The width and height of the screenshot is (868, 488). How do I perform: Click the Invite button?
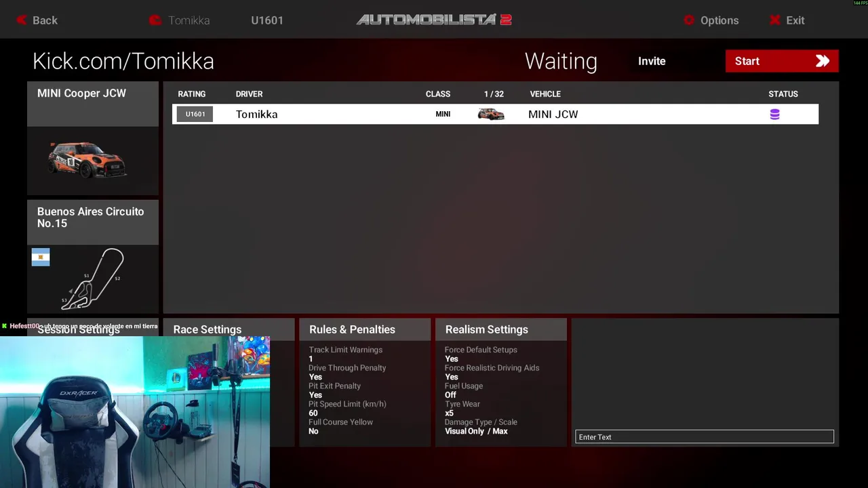click(x=652, y=61)
